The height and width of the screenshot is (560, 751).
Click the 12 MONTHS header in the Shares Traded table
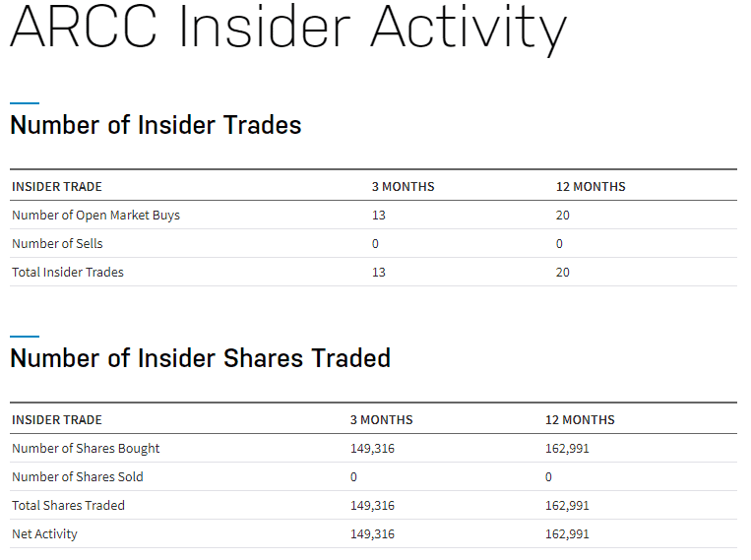click(580, 420)
